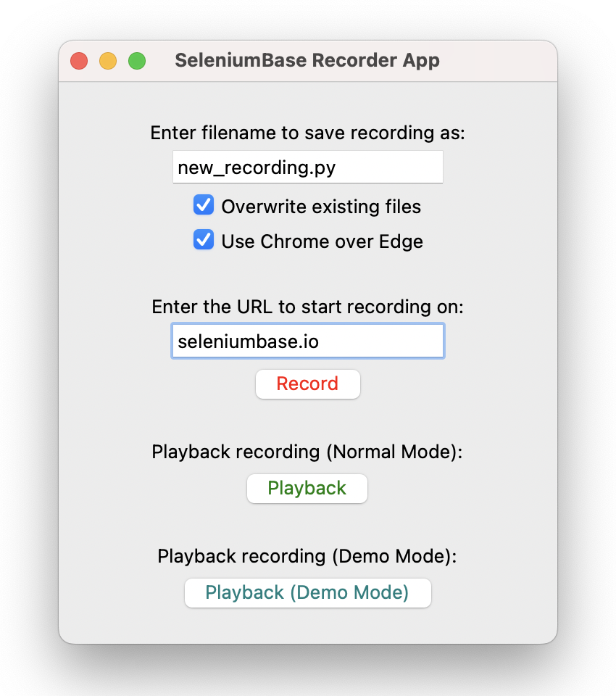Image resolution: width=616 pixels, height=696 pixels.
Task: Place cursor after new_recording.py in filename box
Action: tap(337, 167)
